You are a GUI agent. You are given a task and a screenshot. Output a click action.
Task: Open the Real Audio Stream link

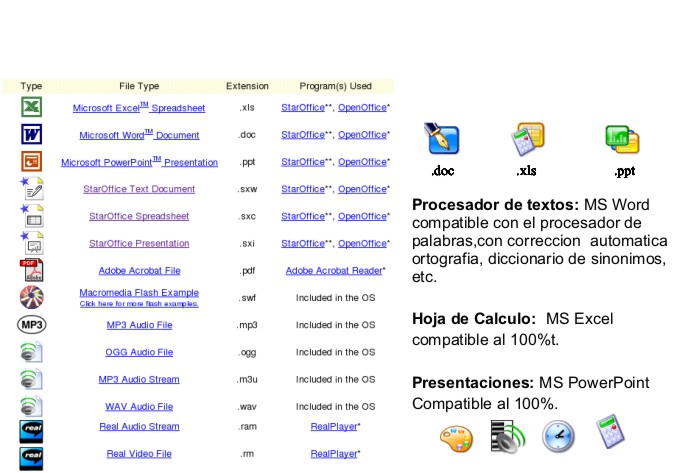[x=139, y=427]
